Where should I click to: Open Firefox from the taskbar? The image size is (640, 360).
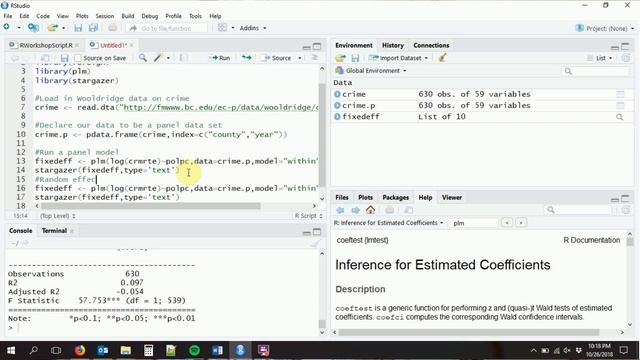click(x=80, y=350)
